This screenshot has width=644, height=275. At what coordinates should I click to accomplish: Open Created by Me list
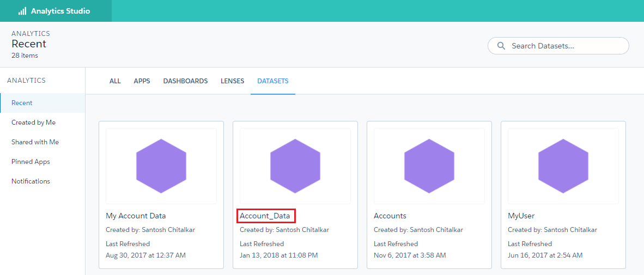[x=34, y=123]
